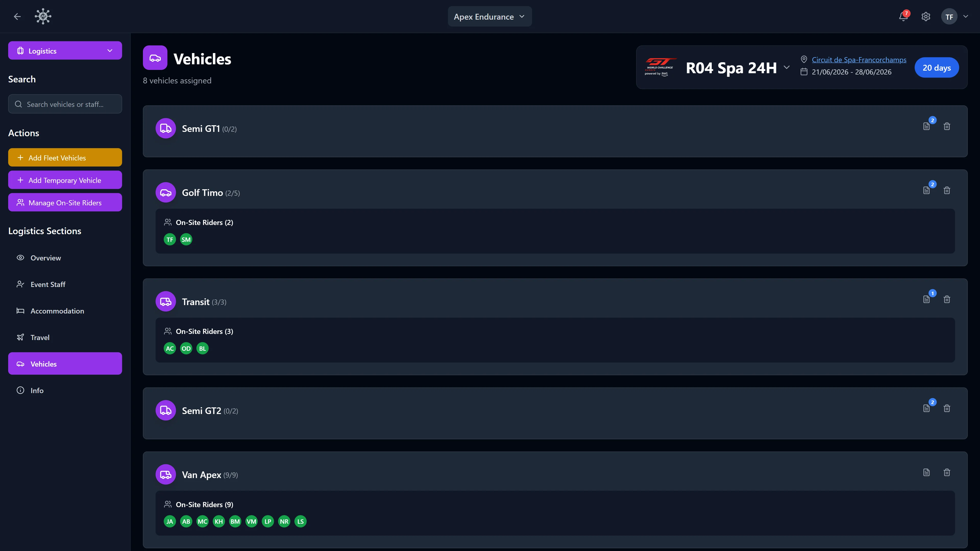
Task: Select rider MC in Van Apex
Action: click(202, 521)
